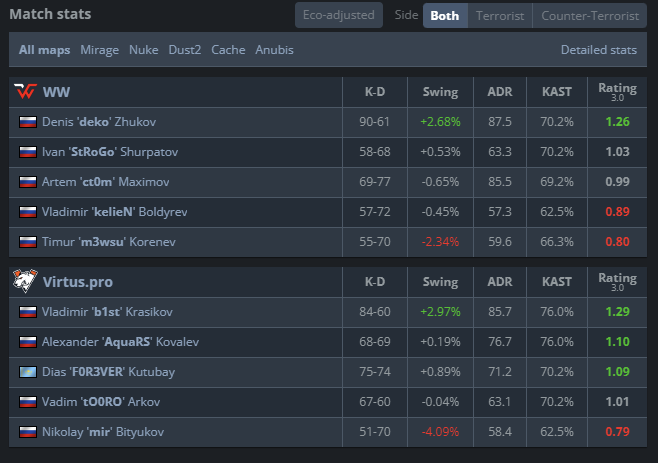Open the Nuke map tab
Screen dimensions: 658x463
(x=144, y=50)
